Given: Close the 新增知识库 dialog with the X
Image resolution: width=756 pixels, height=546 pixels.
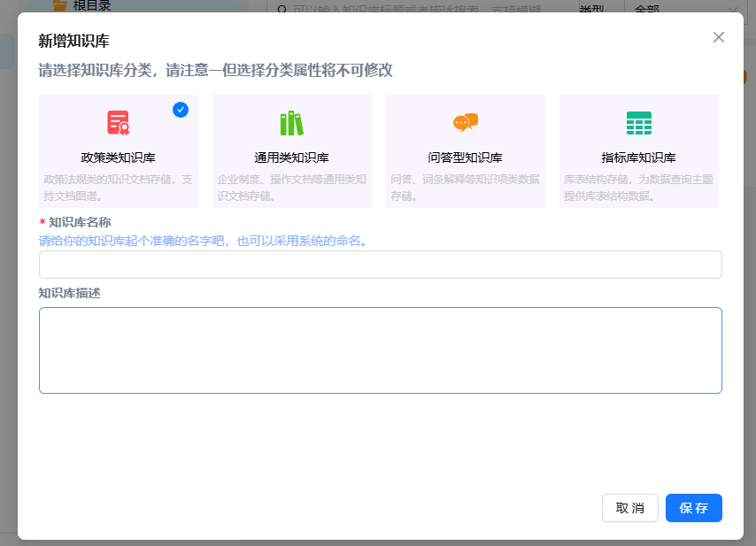Looking at the screenshot, I should 719,37.
